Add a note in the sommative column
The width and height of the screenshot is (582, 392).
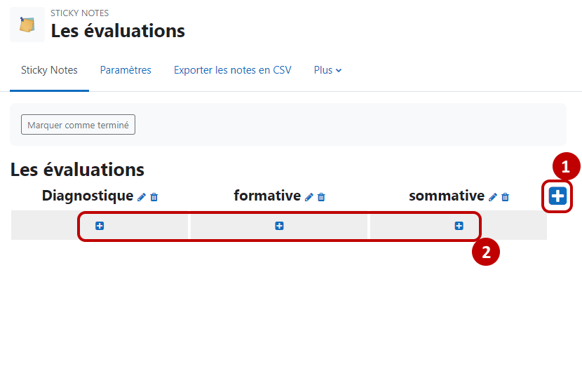point(459,226)
